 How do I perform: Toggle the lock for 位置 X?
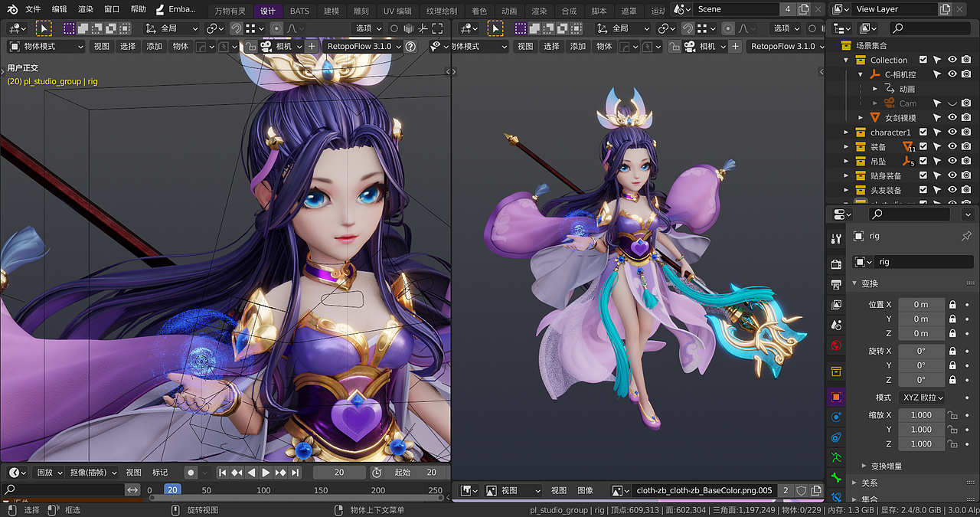(x=952, y=304)
